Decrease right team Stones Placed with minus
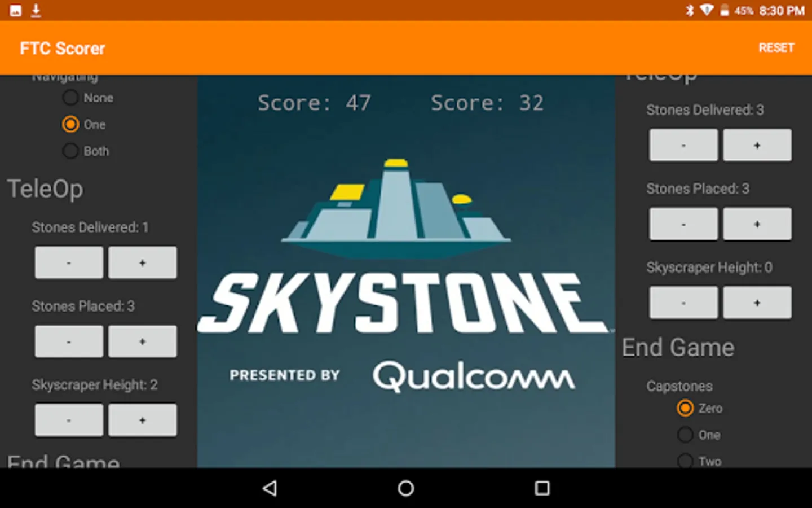Image resolution: width=812 pixels, height=508 pixels. coord(683,224)
